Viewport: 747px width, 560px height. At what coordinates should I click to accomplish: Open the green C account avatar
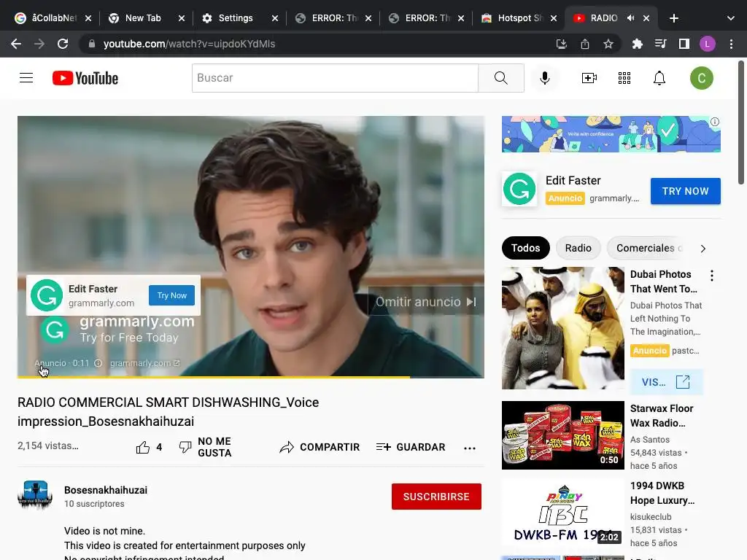pos(701,77)
